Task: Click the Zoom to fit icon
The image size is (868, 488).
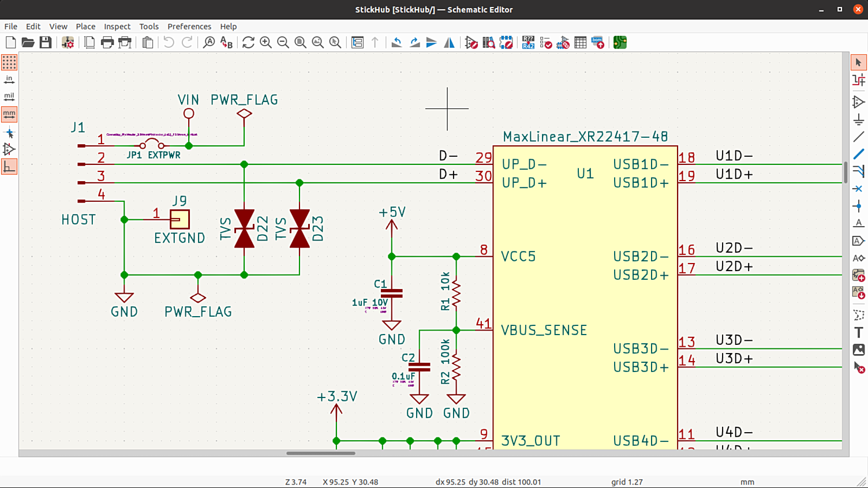Action: click(x=300, y=43)
